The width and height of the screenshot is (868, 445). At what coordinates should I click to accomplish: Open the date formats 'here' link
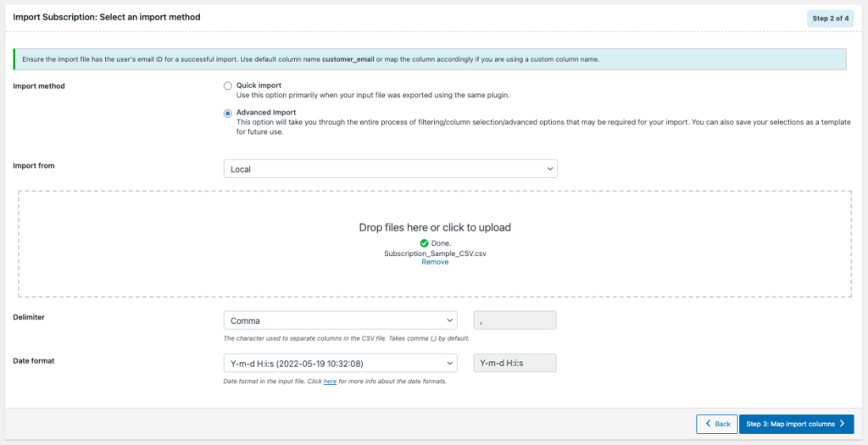tap(330, 381)
